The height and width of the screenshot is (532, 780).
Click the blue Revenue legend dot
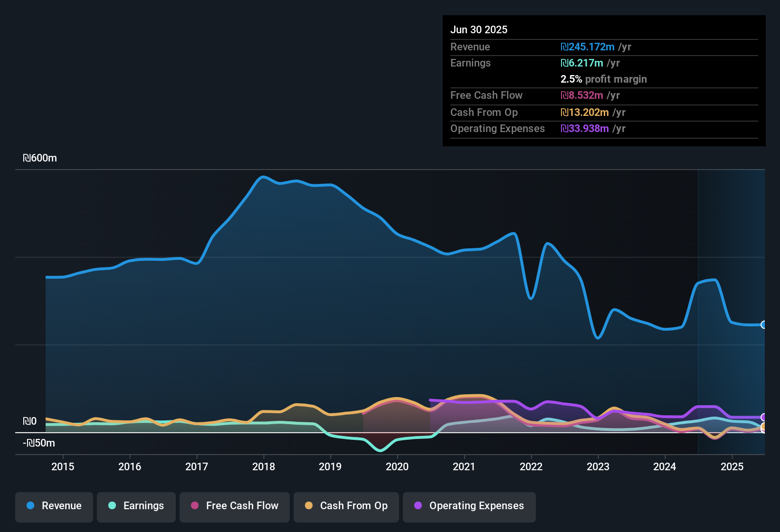[30, 505]
